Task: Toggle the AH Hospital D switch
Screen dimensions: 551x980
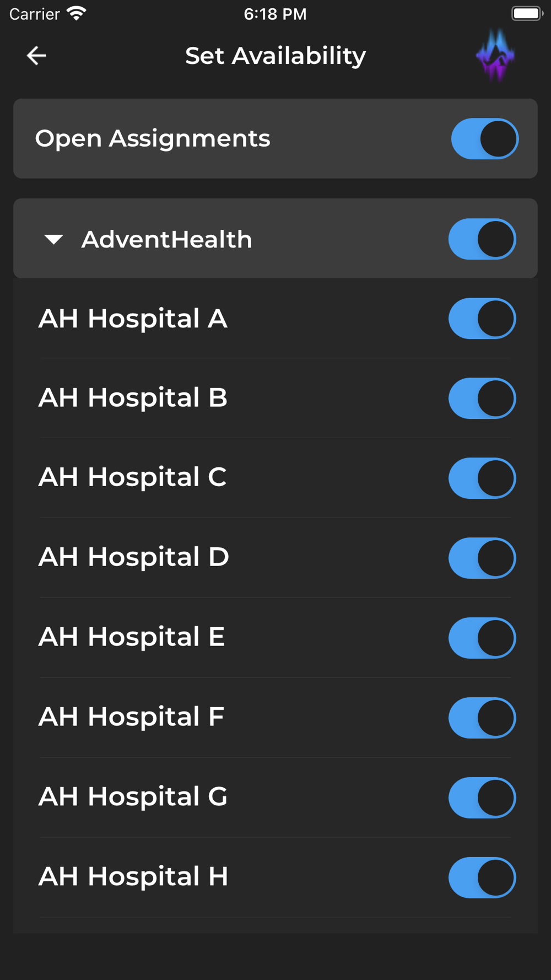Action: pos(482,558)
